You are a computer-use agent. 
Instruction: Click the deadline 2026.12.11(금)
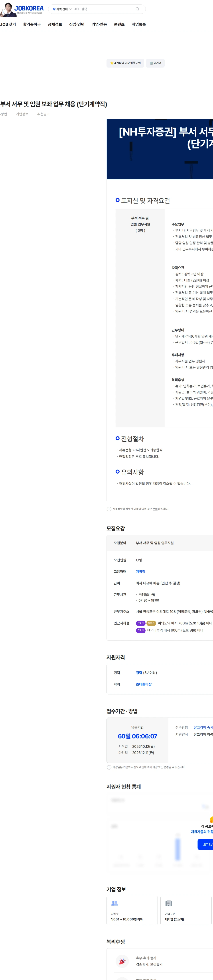coord(143,752)
